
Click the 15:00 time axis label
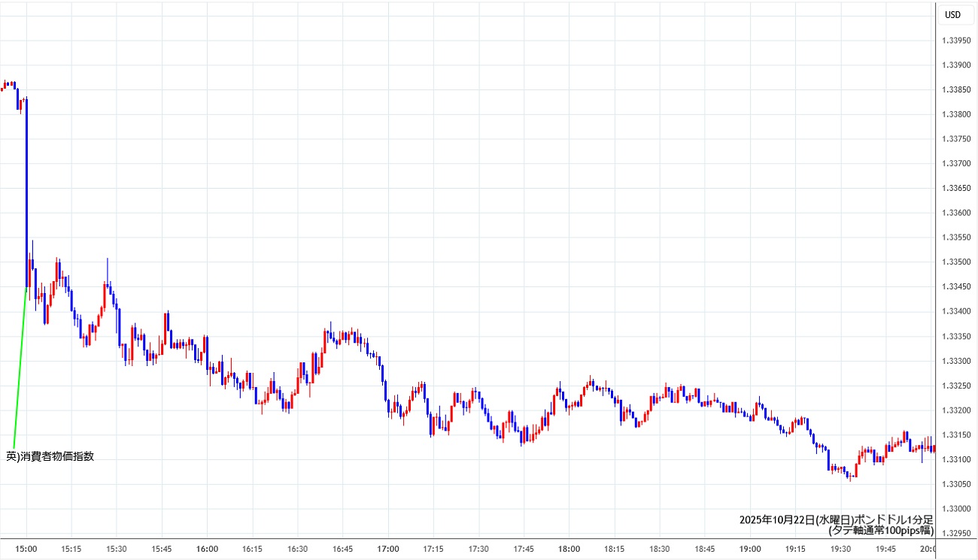pos(26,549)
